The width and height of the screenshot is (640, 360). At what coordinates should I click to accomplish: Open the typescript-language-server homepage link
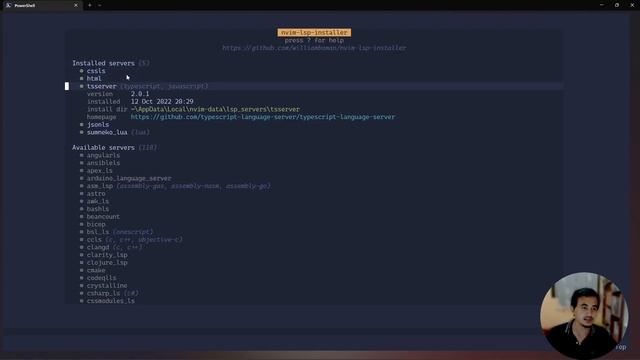tap(263, 117)
